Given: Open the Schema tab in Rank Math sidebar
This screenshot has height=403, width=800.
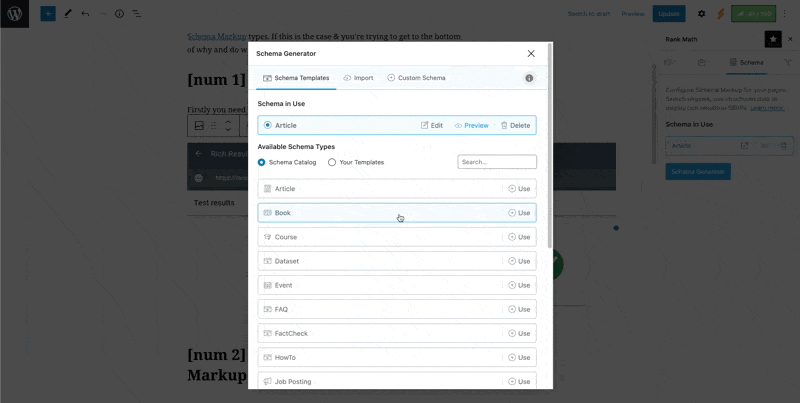Looking at the screenshot, I should (747, 62).
